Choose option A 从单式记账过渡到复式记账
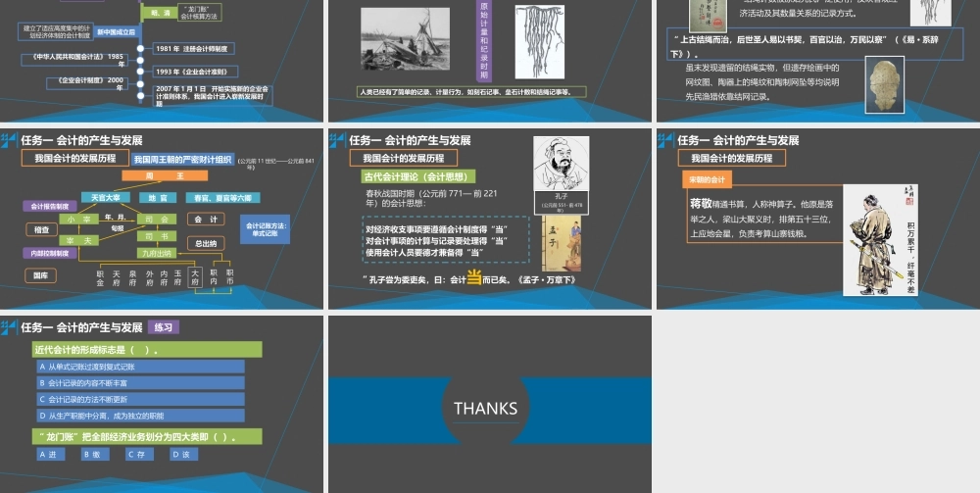The width and height of the screenshot is (980, 493). [140, 367]
